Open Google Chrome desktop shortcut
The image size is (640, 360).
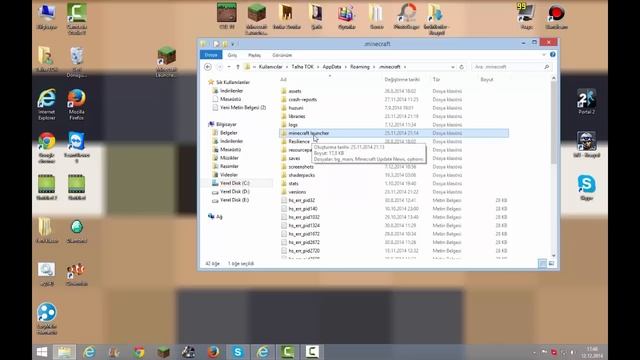(47, 147)
